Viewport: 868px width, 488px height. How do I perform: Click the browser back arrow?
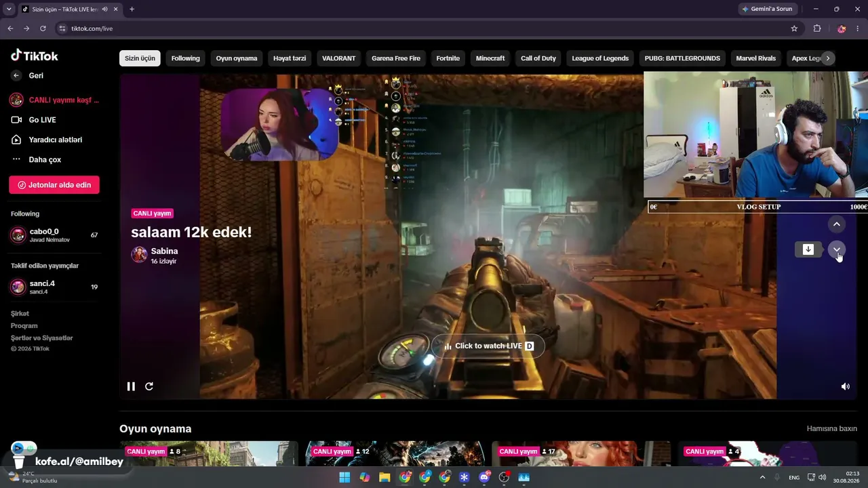[x=9, y=28]
